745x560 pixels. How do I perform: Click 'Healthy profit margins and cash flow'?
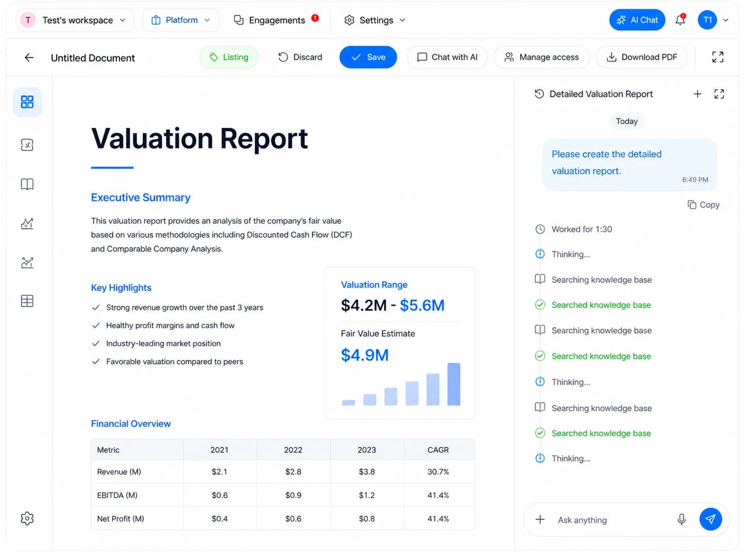tap(170, 326)
